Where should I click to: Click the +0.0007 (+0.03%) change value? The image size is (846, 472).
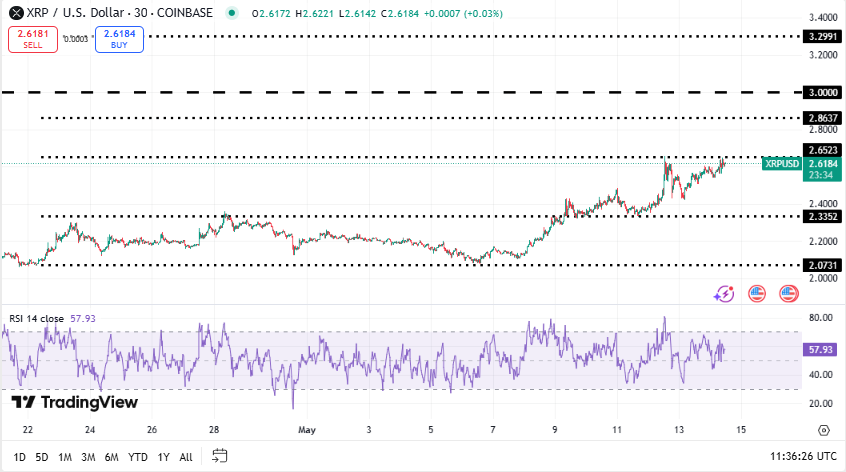(463, 13)
